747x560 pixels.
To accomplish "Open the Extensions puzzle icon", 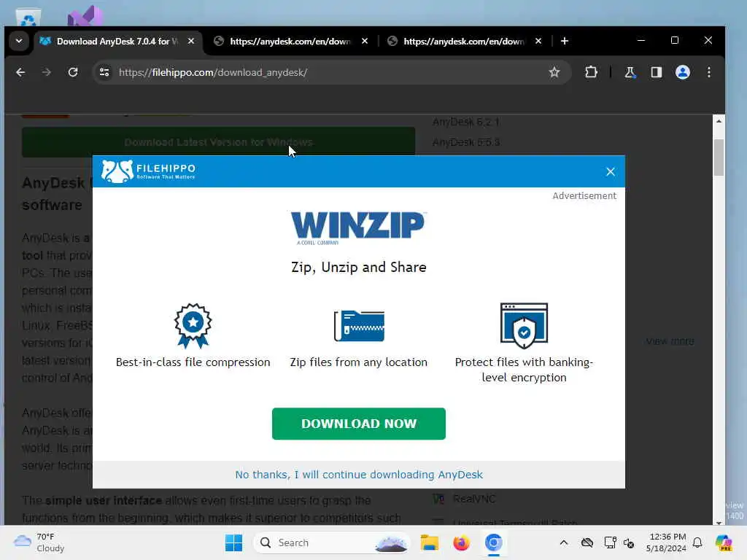I will [x=591, y=72].
